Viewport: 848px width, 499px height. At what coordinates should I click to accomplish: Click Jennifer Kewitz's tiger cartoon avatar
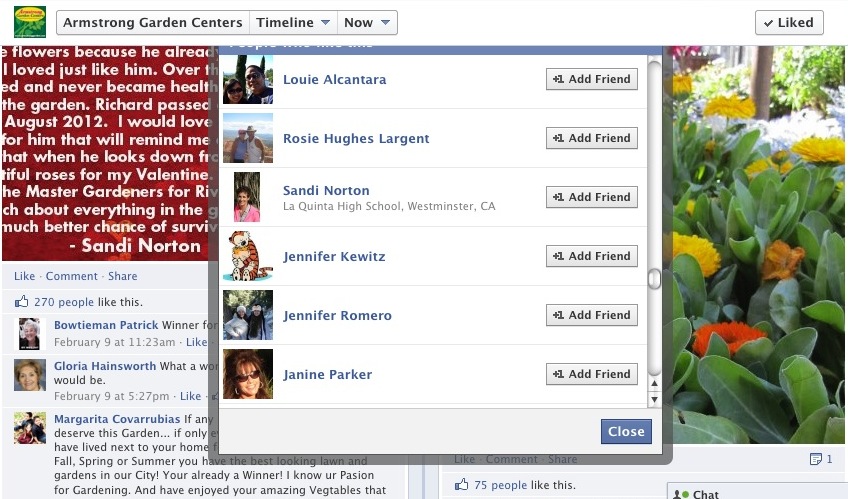click(x=248, y=256)
